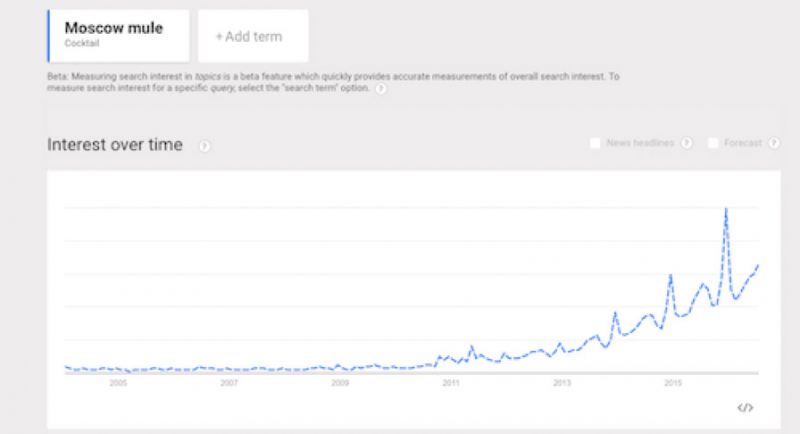800x434 pixels.
Task: Click the Interest over time heading
Action: click(x=115, y=146)
